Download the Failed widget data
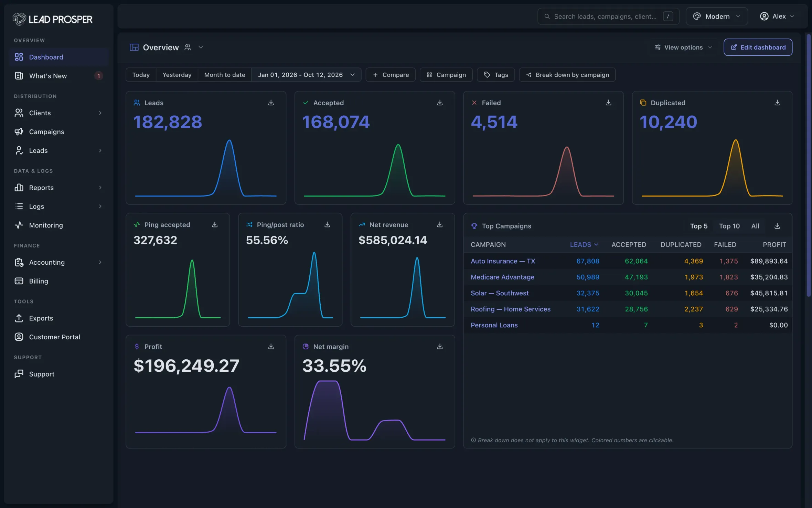812x508 pixels. 608,103
